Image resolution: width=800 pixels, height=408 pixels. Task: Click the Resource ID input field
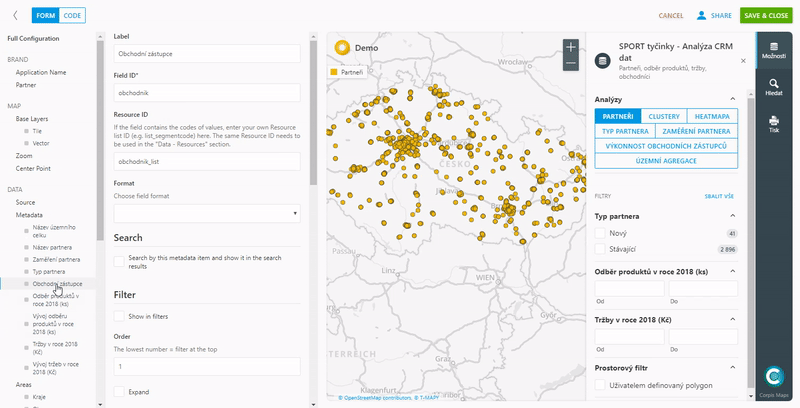207,161
